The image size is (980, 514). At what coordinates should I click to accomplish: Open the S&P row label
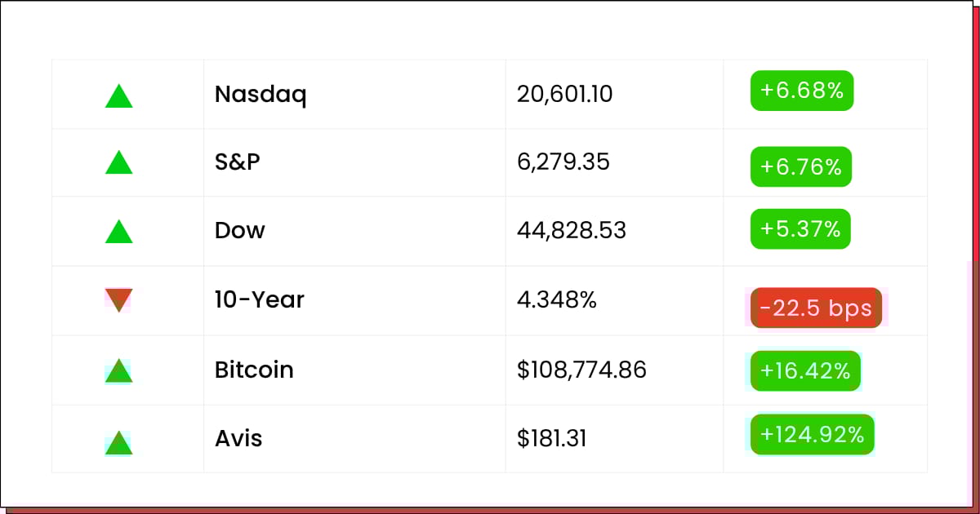[238, 162]
